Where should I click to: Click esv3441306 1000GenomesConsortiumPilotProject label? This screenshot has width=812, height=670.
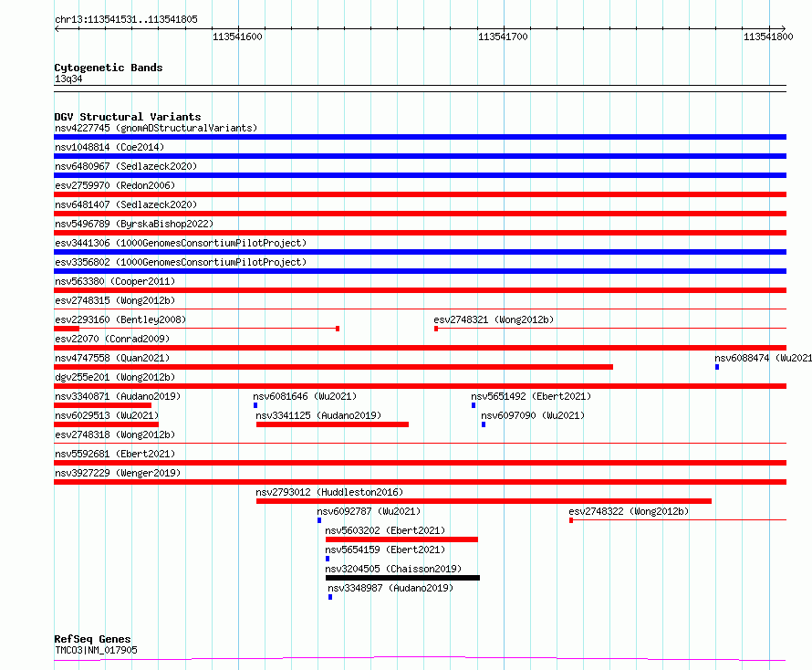click(x=181, y=243)
